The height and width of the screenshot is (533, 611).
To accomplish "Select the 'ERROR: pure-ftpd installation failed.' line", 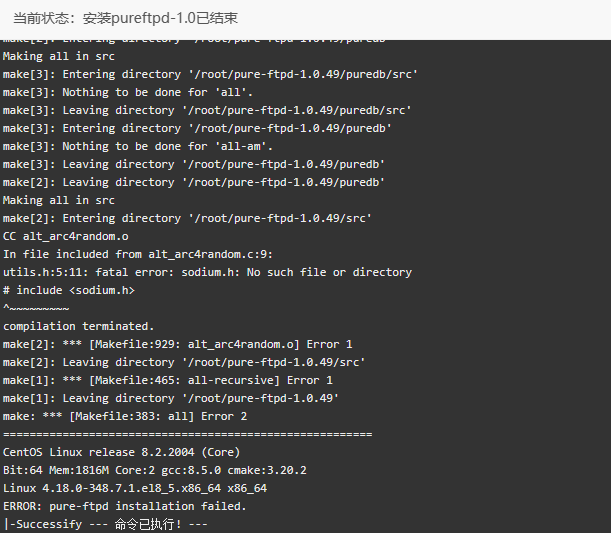I will point(125,506).
